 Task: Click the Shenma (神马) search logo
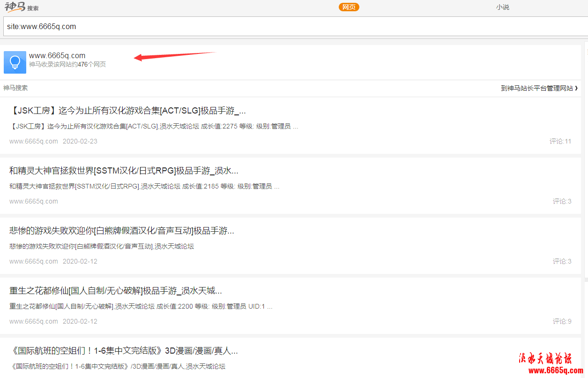[x=22, y=7]
